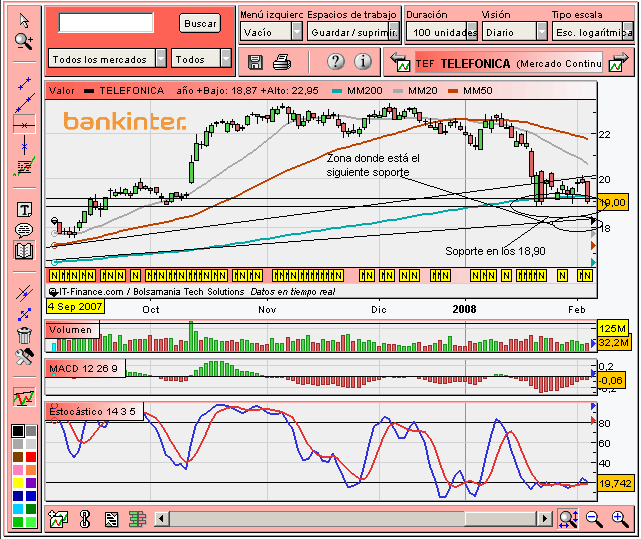641x539 pixels.
Task: Click the 4 Sep 2007 date label
Action: pos(75,306)
